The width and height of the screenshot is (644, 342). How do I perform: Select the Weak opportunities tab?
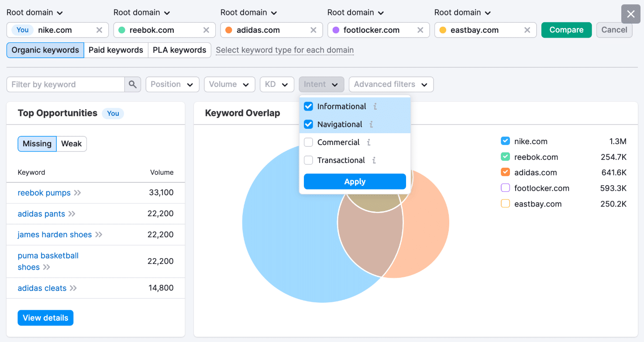71,144
